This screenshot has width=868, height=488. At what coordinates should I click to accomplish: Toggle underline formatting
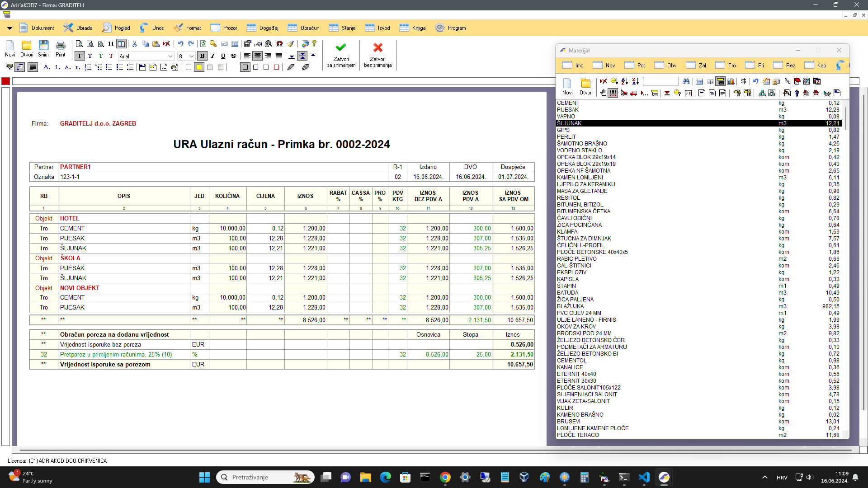pyautogui.click(x=223, y=56)
